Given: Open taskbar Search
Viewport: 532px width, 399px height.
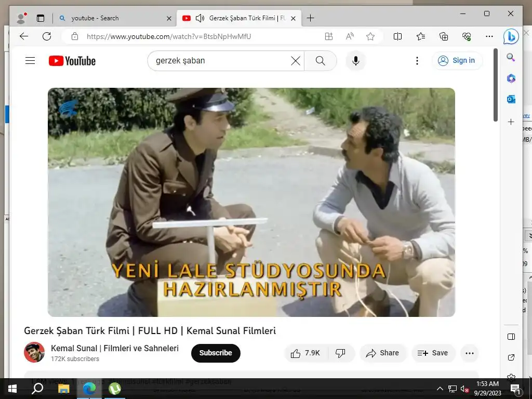Looking at the screenshot, I should [37, 389].
